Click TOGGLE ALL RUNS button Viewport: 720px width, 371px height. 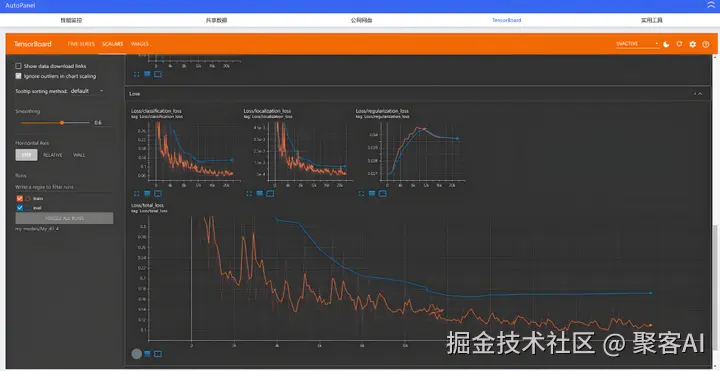(64, 218)
